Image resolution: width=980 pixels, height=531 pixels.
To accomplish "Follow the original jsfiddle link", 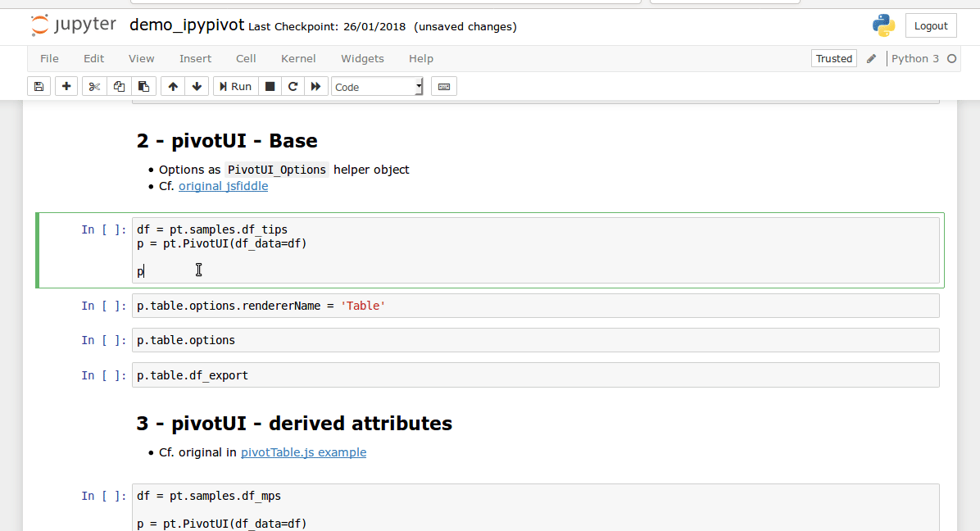I will pyautogui.click(x=223, y=186).
